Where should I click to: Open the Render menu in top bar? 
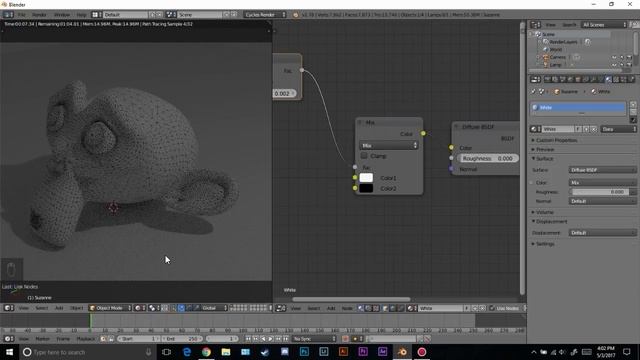(x=39, y=15)
